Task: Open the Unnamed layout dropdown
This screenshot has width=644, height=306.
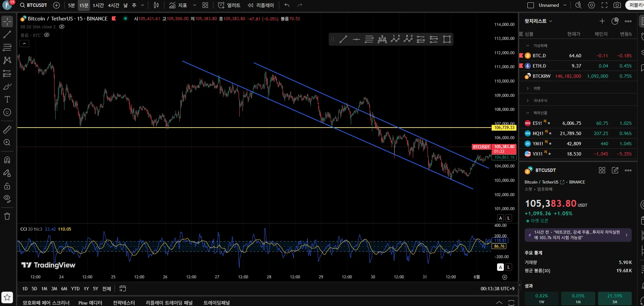Action: 565,5
